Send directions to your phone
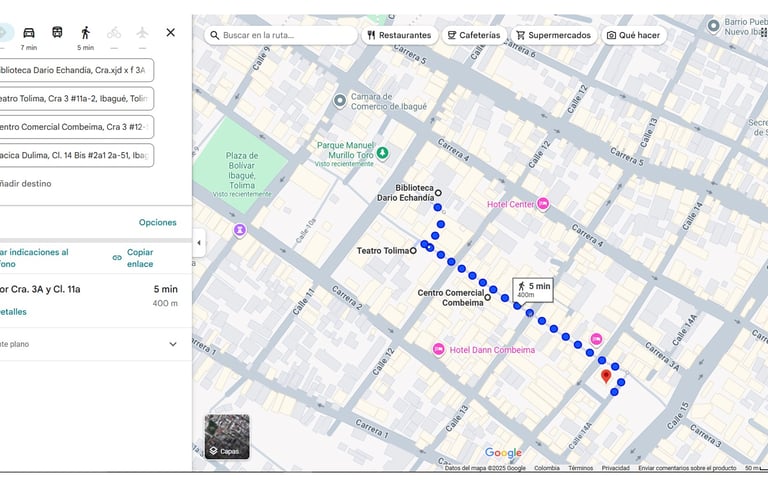 34,258
